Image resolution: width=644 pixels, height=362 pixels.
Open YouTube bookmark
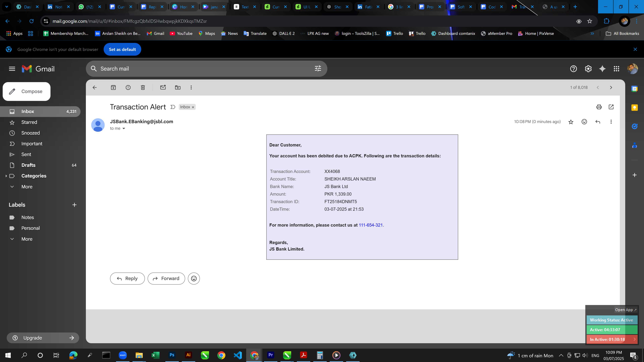(x=181, y=34)
